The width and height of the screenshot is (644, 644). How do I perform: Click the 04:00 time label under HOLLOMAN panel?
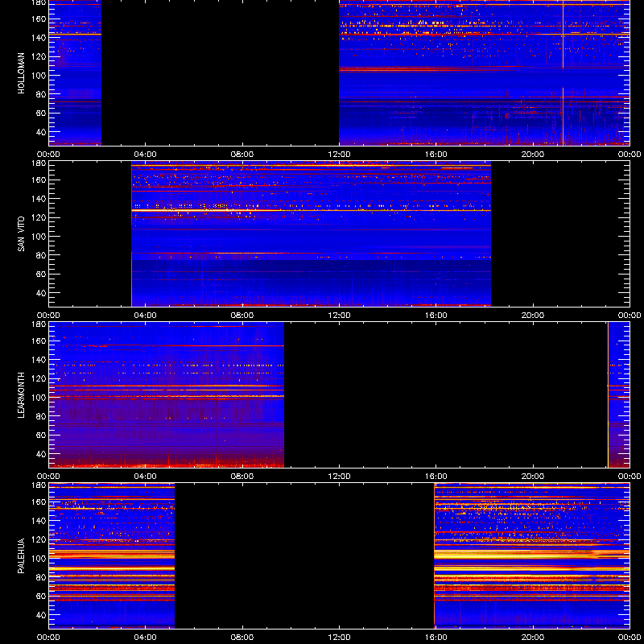[x=146, y=155]
